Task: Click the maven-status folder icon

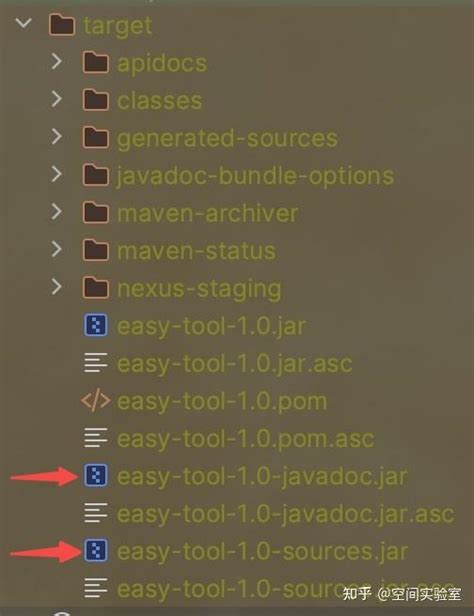Action: pyautogui.click(x=96, y=250)
